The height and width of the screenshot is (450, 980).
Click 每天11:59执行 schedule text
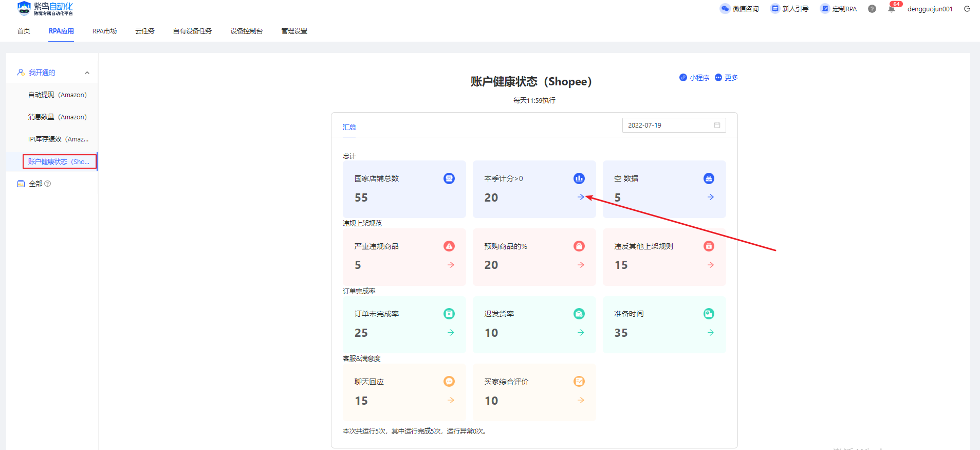[x=534, y=100]
